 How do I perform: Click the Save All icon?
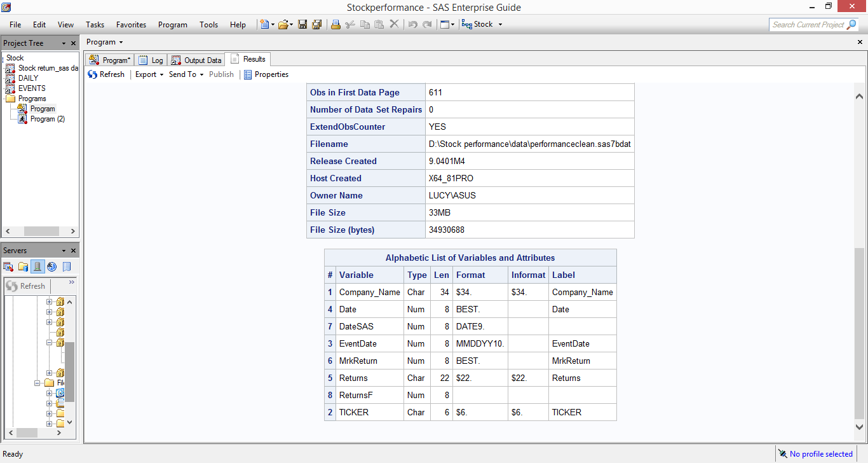(316, 25)
